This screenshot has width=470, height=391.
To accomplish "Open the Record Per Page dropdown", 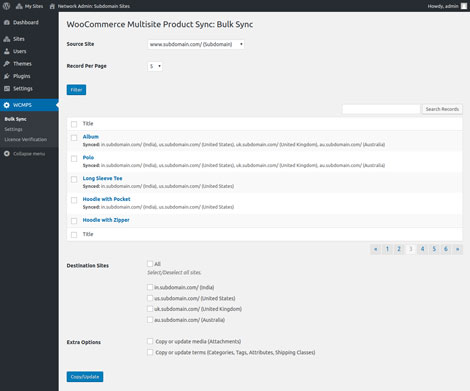I will pos(155,66).
